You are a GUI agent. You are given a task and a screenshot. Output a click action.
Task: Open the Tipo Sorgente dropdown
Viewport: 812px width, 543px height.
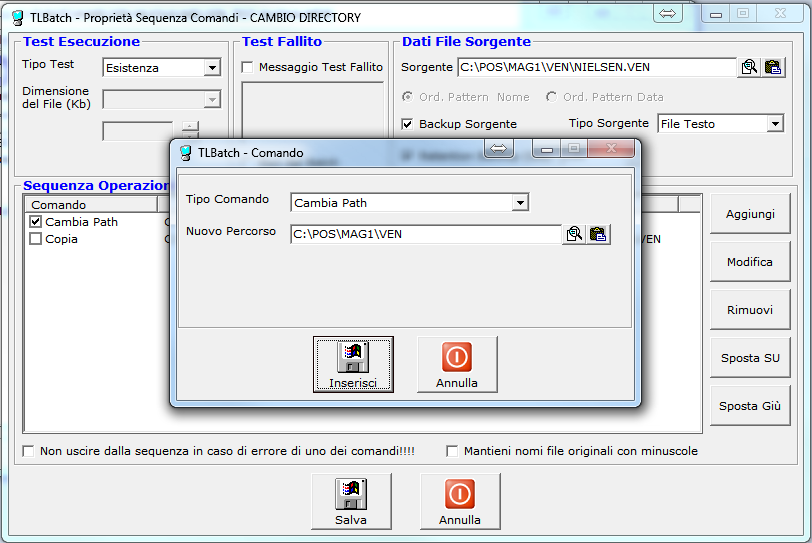point(775,124)
